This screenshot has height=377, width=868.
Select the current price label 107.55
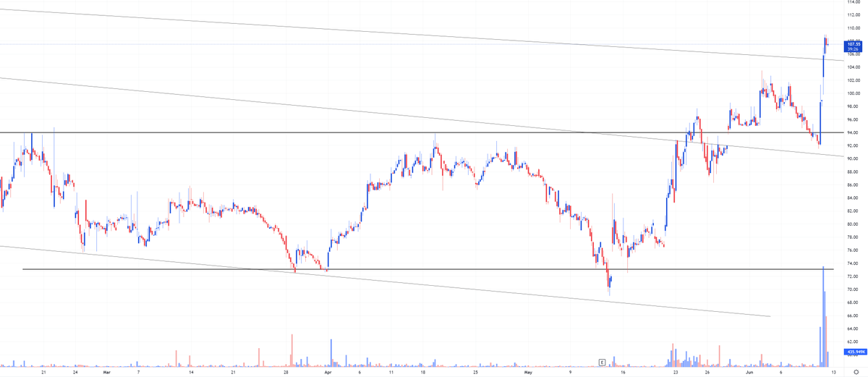[852, 46]
